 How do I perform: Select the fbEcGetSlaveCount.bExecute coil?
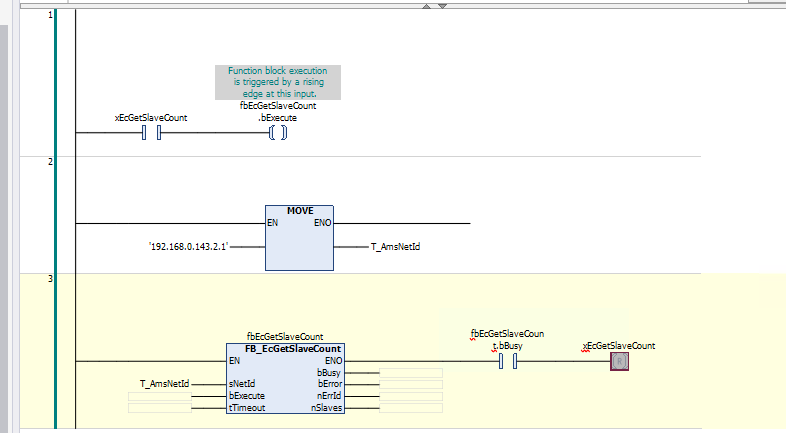tap(278, 133)
